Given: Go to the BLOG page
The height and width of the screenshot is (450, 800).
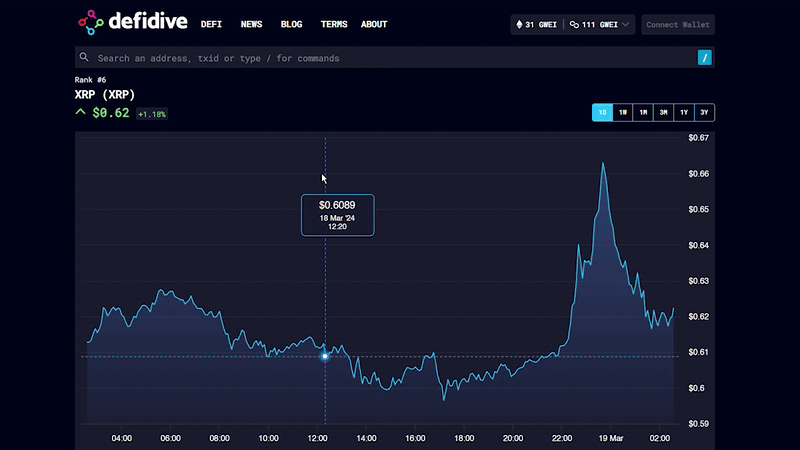Looking at the screenshot, I should (x=291, y=24).
